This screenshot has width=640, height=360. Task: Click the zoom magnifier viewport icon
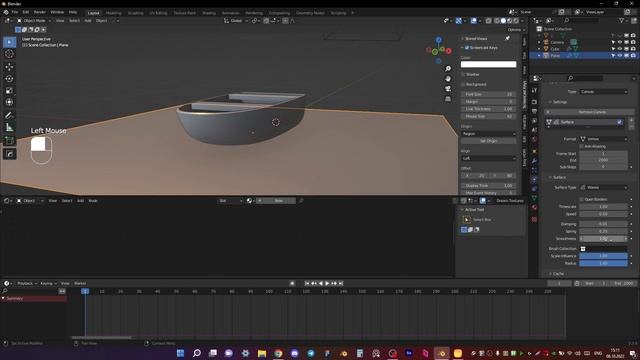coord(448,69)
